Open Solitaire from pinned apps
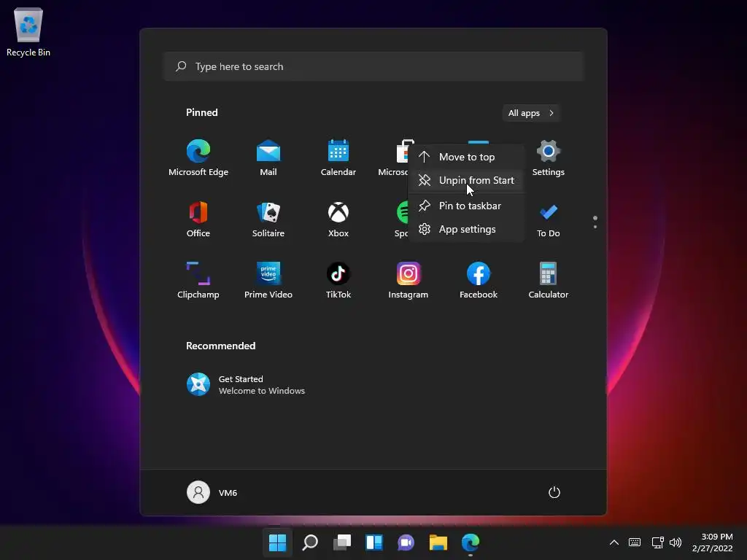The height and width of the screenshot is (560, 747). (268, 219)
